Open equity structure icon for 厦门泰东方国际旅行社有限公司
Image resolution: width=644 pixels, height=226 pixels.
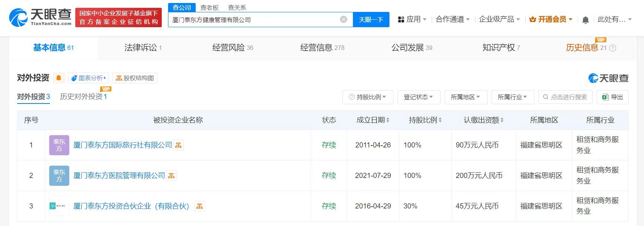[x=179, y=145]
